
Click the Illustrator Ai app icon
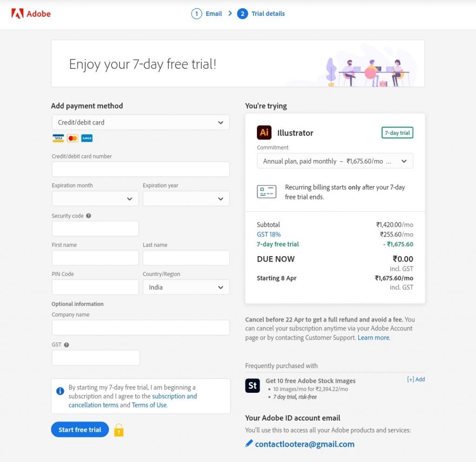(264, 132)
